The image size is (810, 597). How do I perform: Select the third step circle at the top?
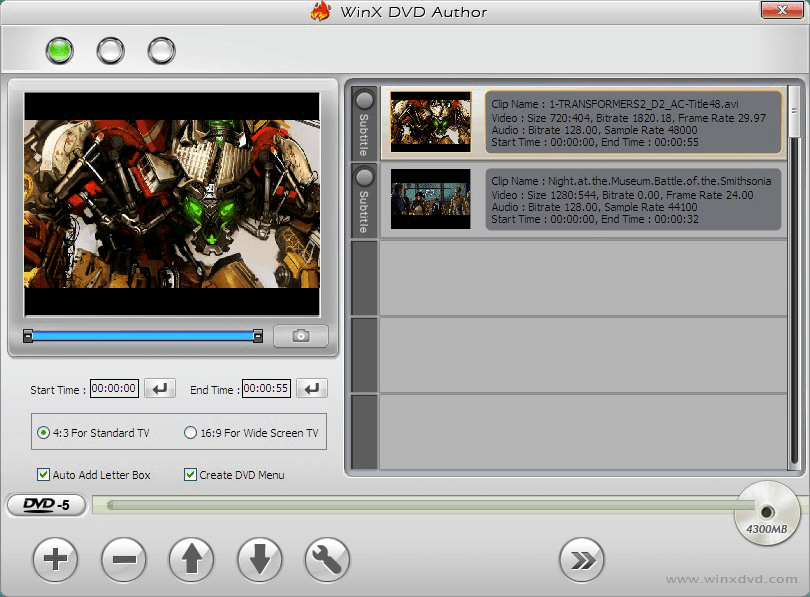point(161,48)
